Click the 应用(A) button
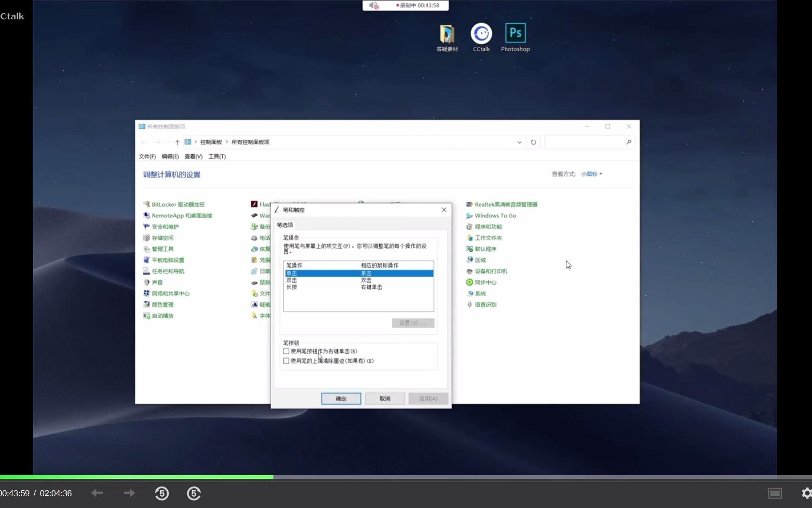 428,398
